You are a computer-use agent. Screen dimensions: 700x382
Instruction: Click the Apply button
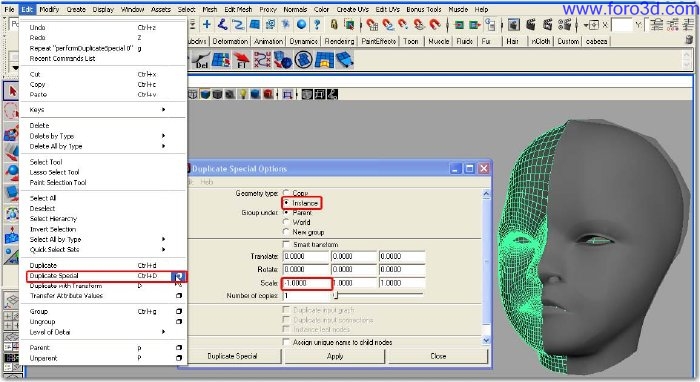(x=334, y=356)
